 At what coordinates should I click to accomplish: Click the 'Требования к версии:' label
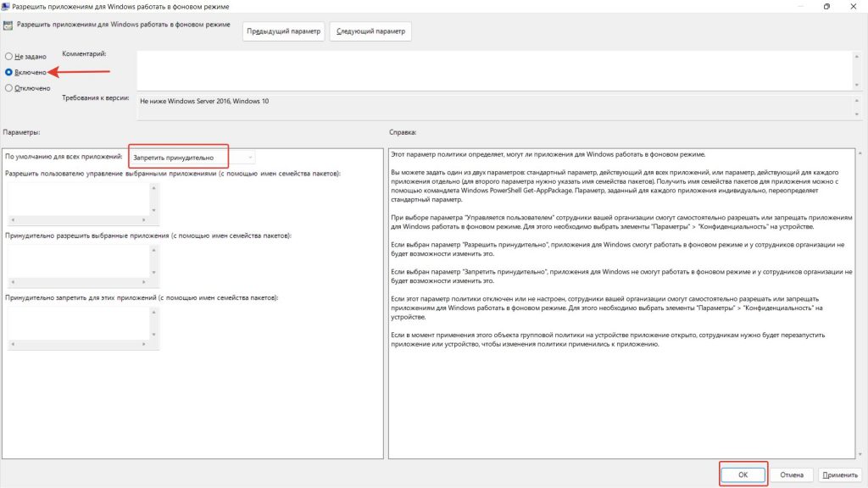coord(95,98)
